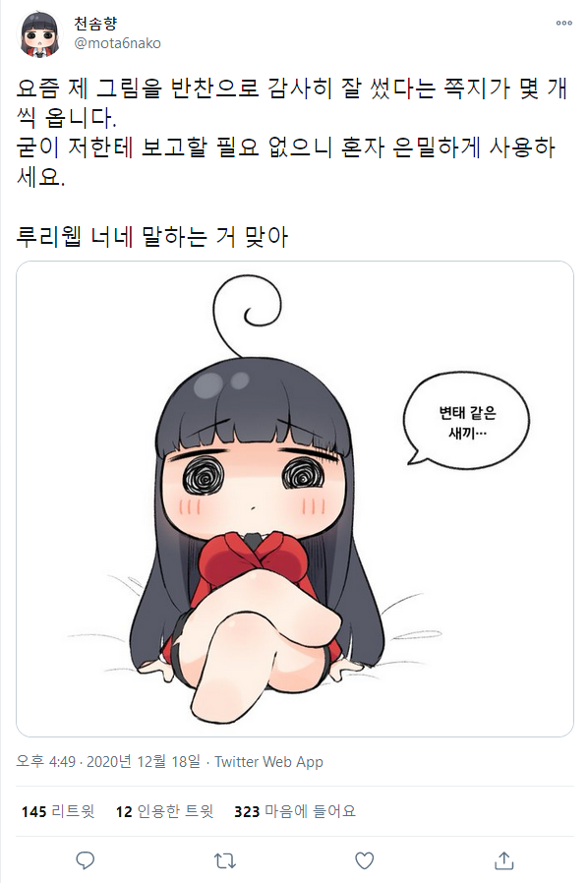Click the speech bubble text in image
Screen dimensions: 588x883
[x=467, y=423]
